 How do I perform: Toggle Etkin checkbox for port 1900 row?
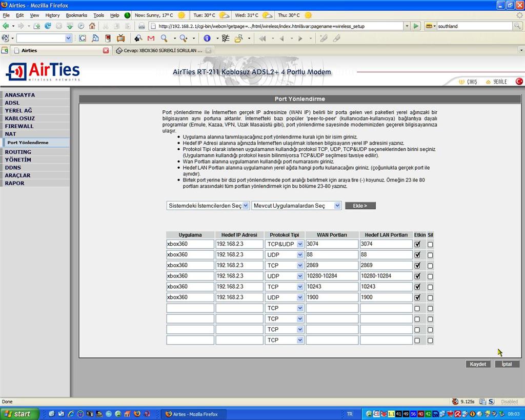pyautogui.click(x=417, y=298)
